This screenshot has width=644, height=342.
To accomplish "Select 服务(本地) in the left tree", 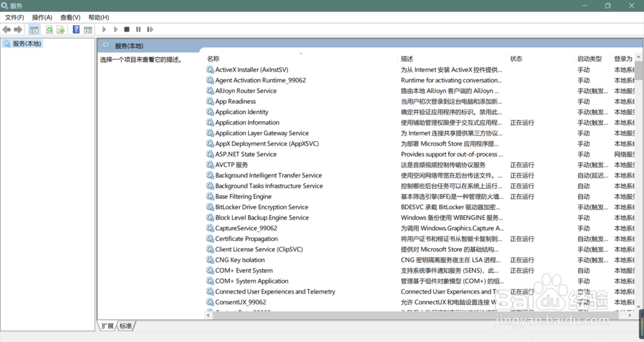I will [x=27, y=44].
